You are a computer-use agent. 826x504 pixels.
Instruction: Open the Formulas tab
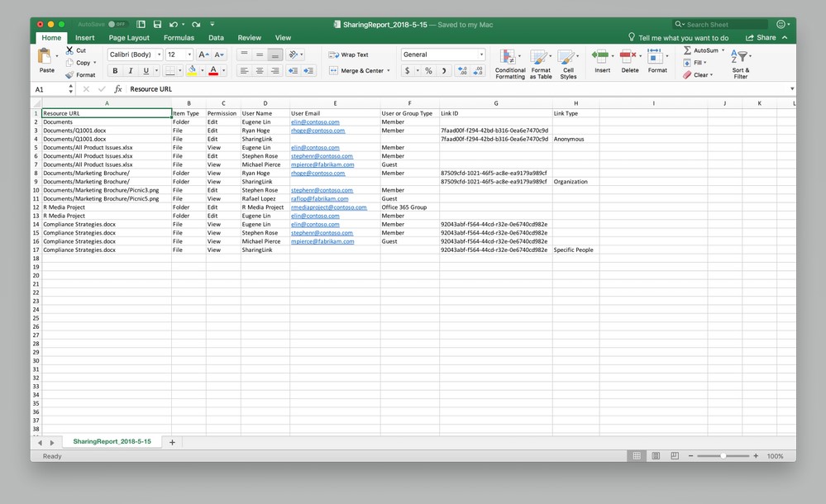pos(179,38)
